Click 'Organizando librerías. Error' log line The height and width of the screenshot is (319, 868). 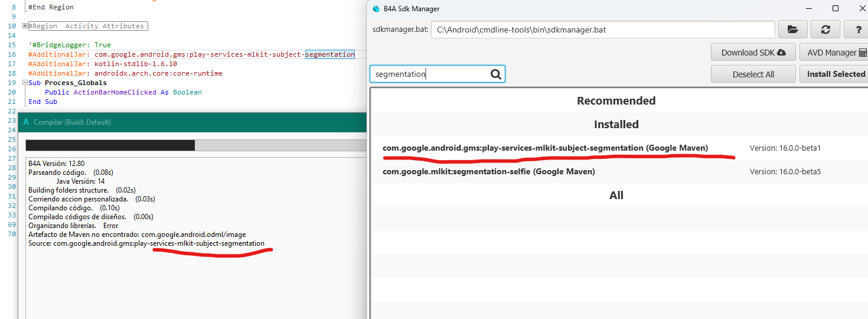pyautogui.click(x=73, y=226)
